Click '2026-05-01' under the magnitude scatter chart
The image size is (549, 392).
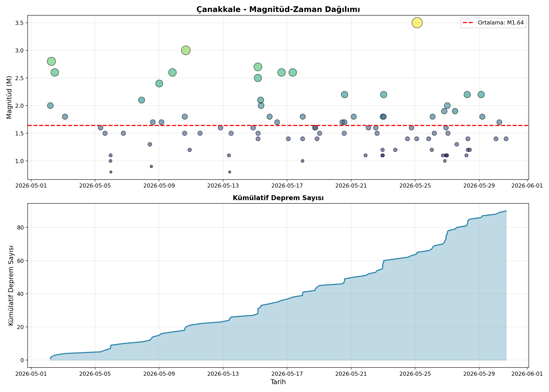[x=31, y=186]
